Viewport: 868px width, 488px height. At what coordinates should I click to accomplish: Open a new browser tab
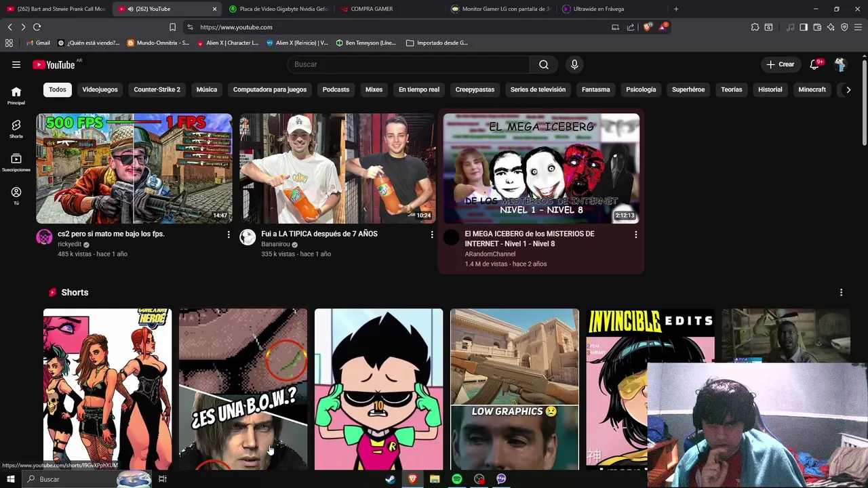(676, 9)
